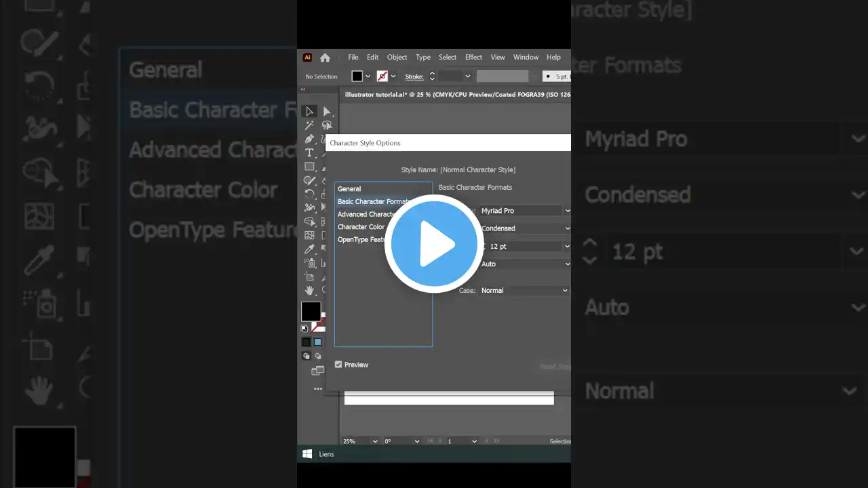Screen dimensions: 868x488
Task: Open the Effect menu
Action: [x=474, y=58]
